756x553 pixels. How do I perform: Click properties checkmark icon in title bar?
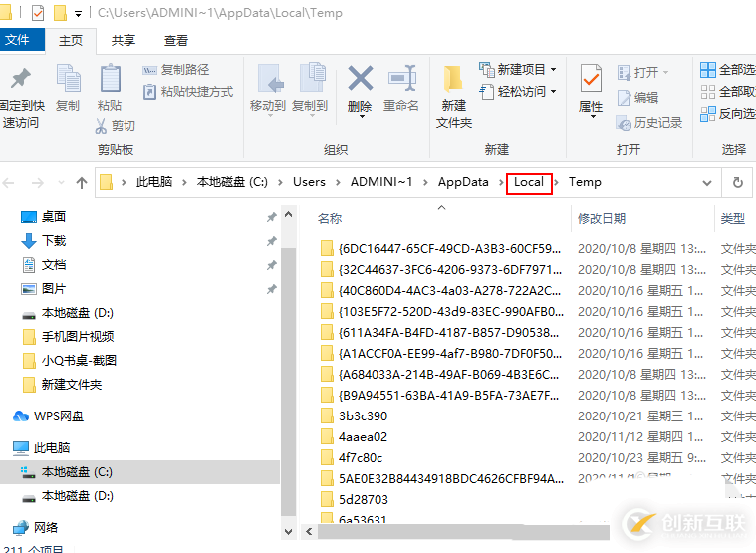tap(38, 13)
